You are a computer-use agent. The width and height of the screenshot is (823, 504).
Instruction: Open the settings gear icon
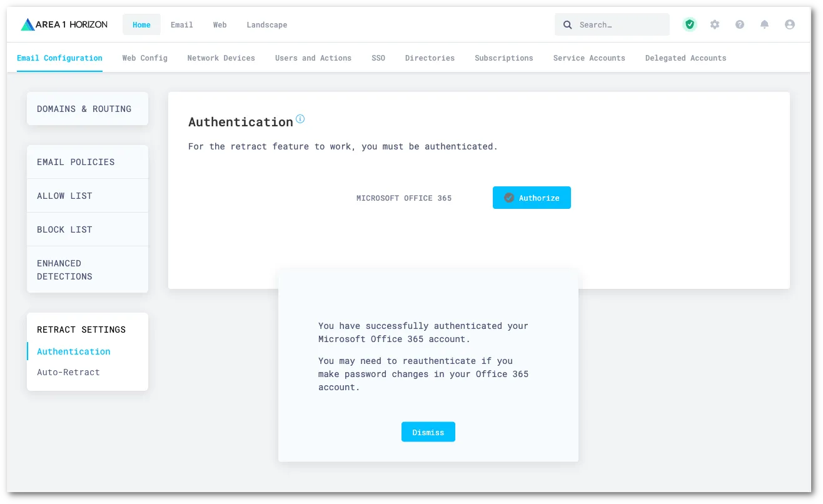pyautogui.click(x=715, y=24)
